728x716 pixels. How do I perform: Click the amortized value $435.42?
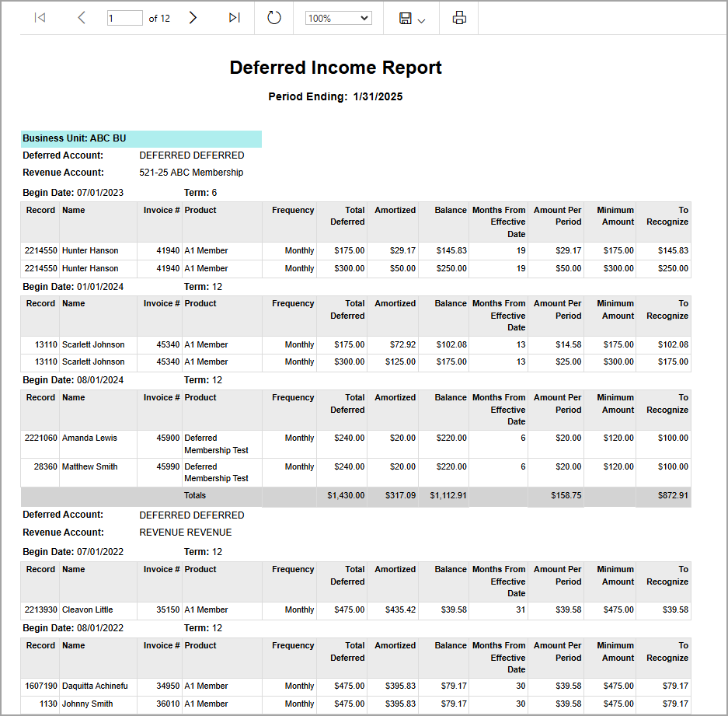click(400, 609)
